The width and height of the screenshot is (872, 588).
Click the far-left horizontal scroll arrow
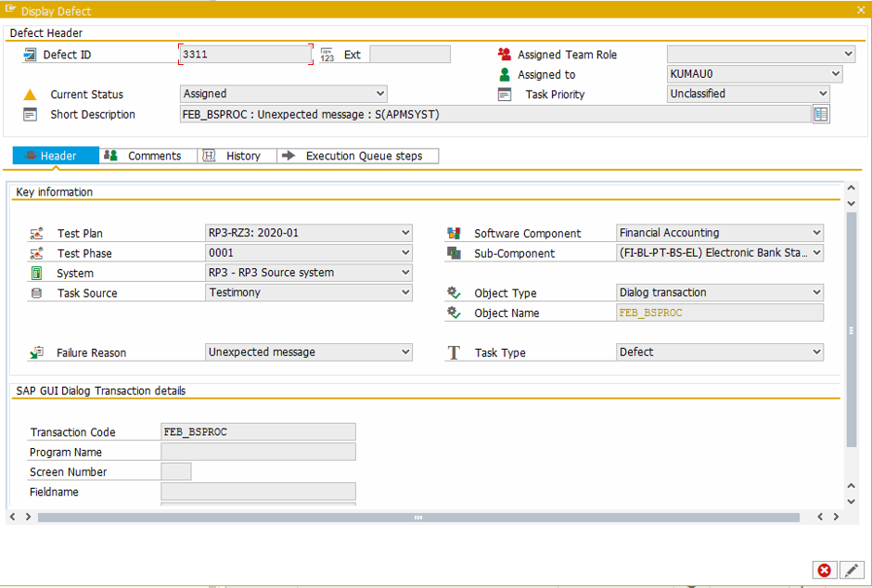pyautogui.click(x=13, y=517)
